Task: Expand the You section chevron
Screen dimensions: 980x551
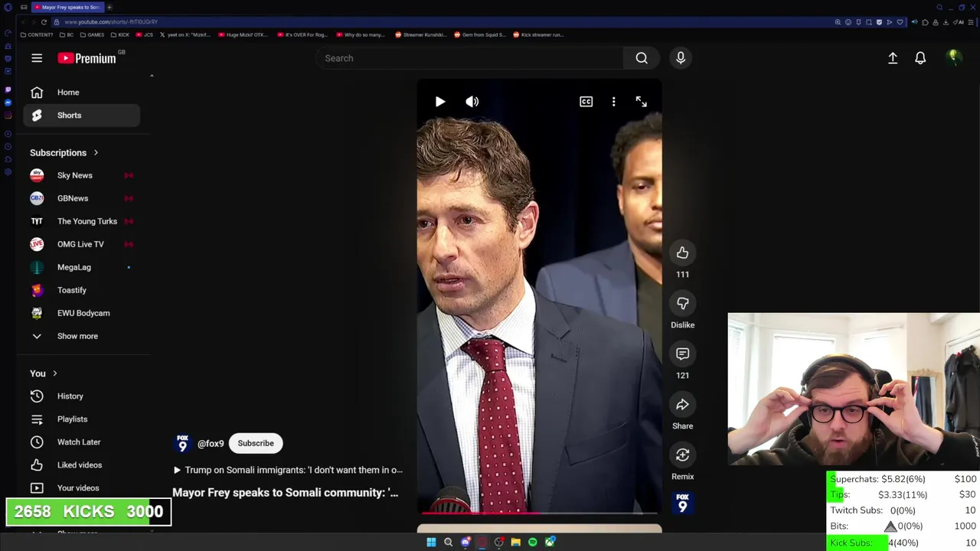Action: pos(54,373)
